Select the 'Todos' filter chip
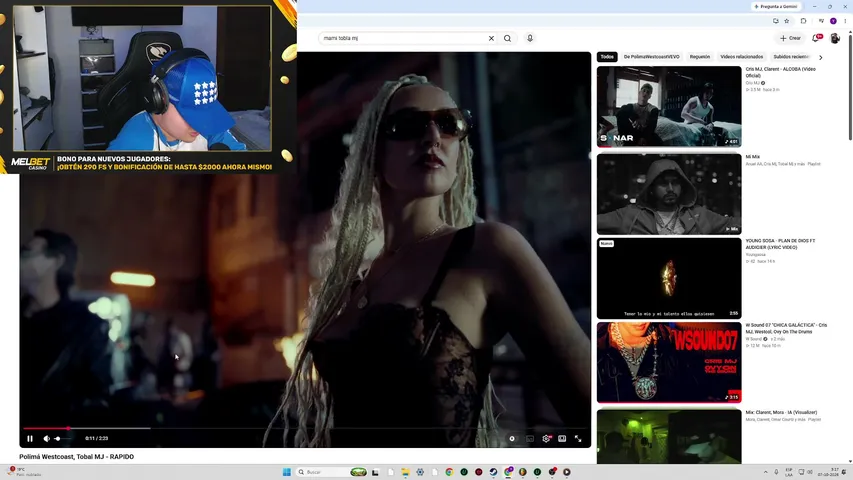Screen dimensions: 853x480 tap(607, 57)
